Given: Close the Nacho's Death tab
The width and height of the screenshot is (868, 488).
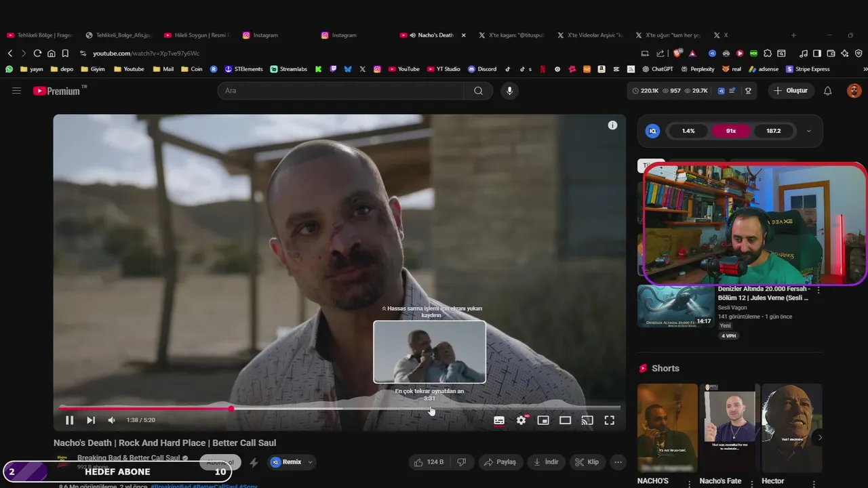Looking at the screenshot, I should [x=464, y=35].
